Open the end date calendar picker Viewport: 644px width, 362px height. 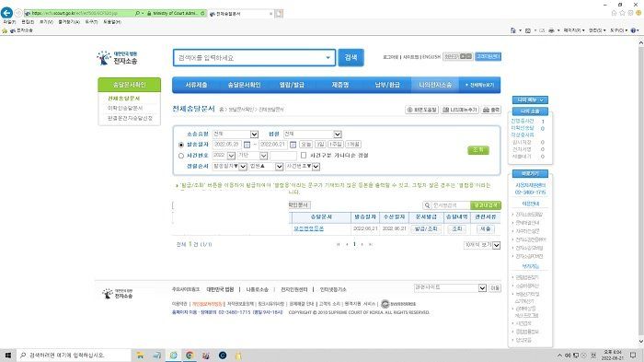[293, 145]
